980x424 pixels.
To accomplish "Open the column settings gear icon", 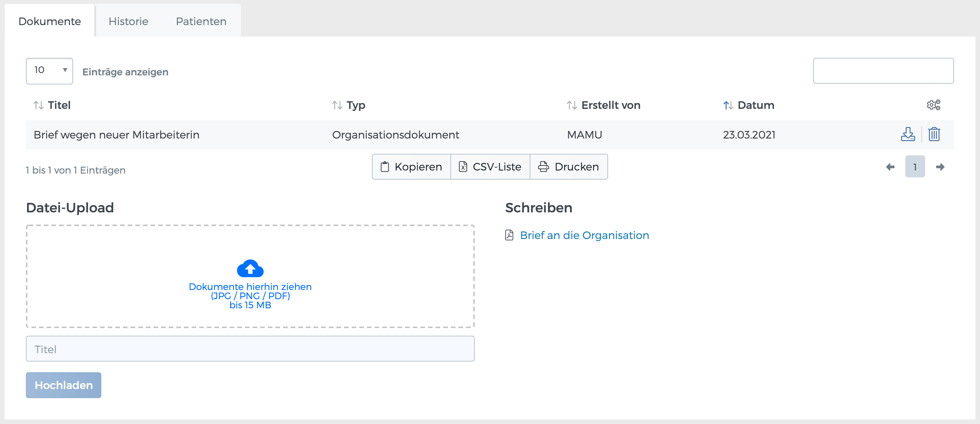I will 934,105.
